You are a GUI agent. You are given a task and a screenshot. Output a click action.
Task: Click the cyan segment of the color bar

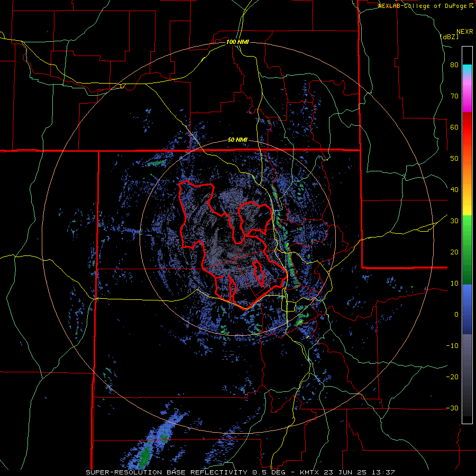coord(467,69)
